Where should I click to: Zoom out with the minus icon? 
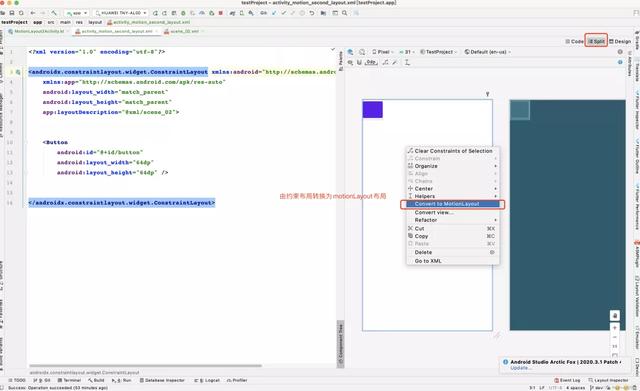tap(615, 337)
